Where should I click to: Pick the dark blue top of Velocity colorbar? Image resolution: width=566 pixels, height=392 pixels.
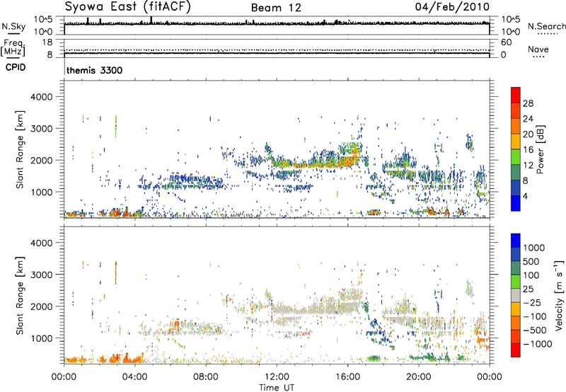click(517, 240)
